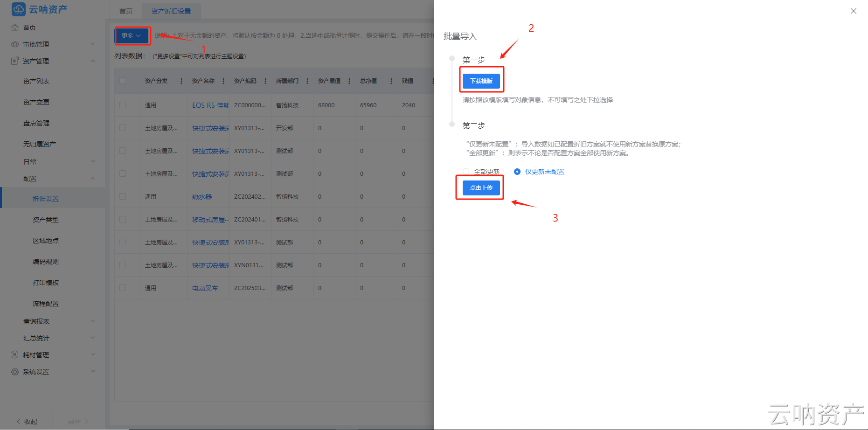
Task: Close the 批量导入 panel
Action: (854, 11)
